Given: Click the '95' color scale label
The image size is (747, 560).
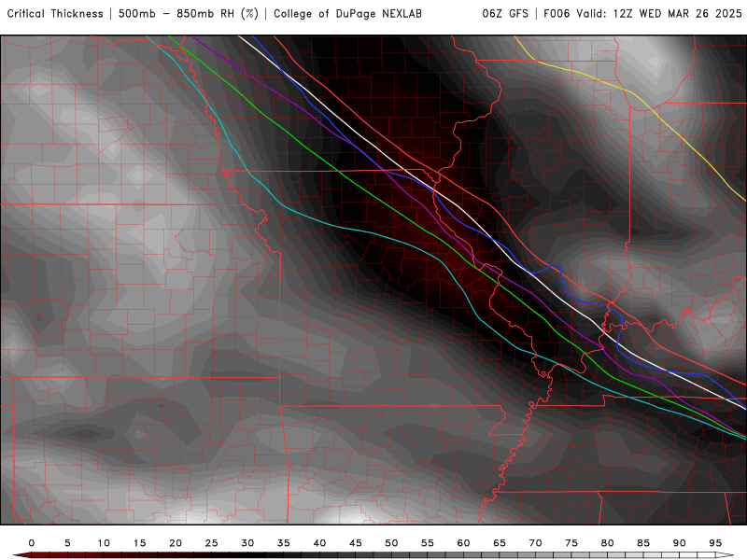Looking at the screenshot, I should click(x=715, y=543).
